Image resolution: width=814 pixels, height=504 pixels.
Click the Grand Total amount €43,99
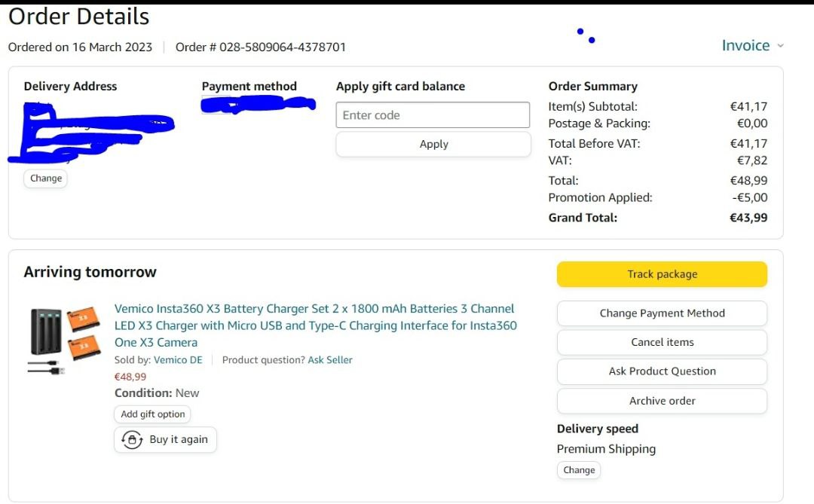click(x=748, y=218)
